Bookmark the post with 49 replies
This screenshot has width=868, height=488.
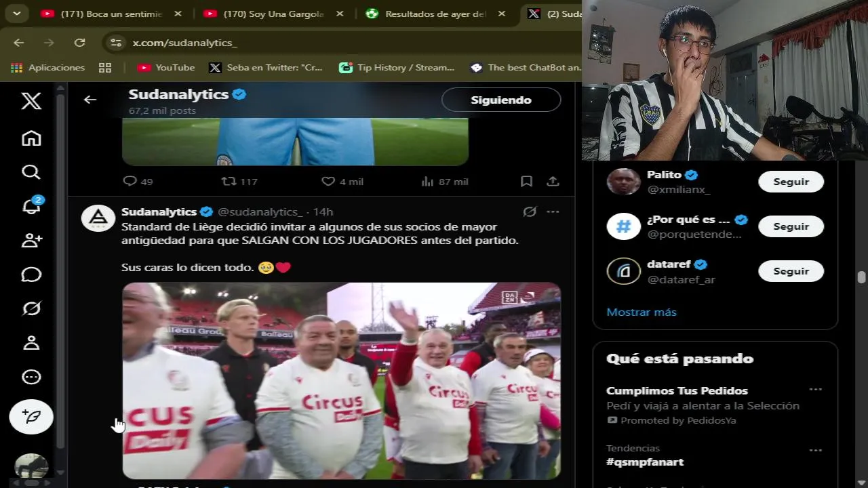click(x=526, y=182)
